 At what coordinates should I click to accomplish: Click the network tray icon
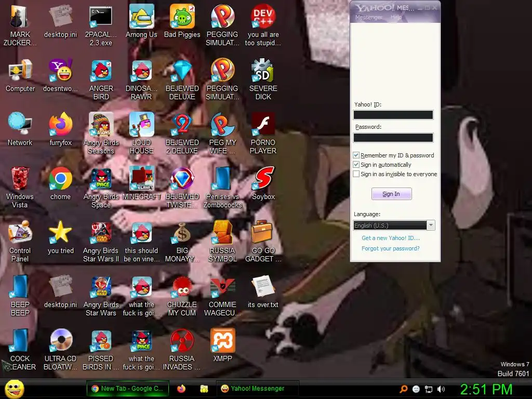(x=429, y=389)
